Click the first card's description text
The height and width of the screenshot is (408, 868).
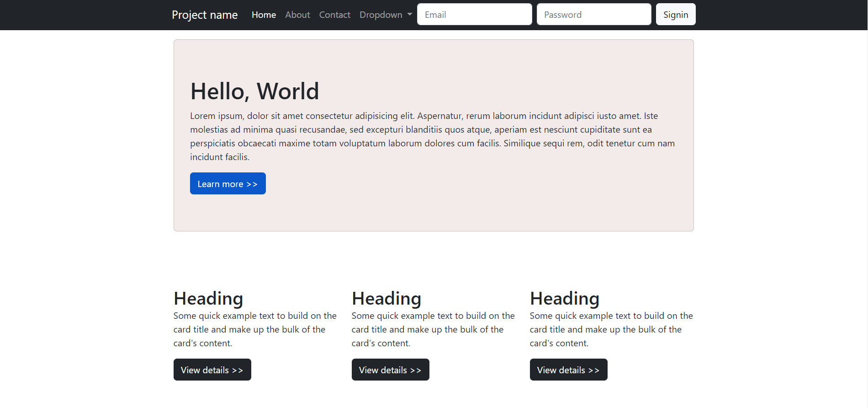(255, 329)
